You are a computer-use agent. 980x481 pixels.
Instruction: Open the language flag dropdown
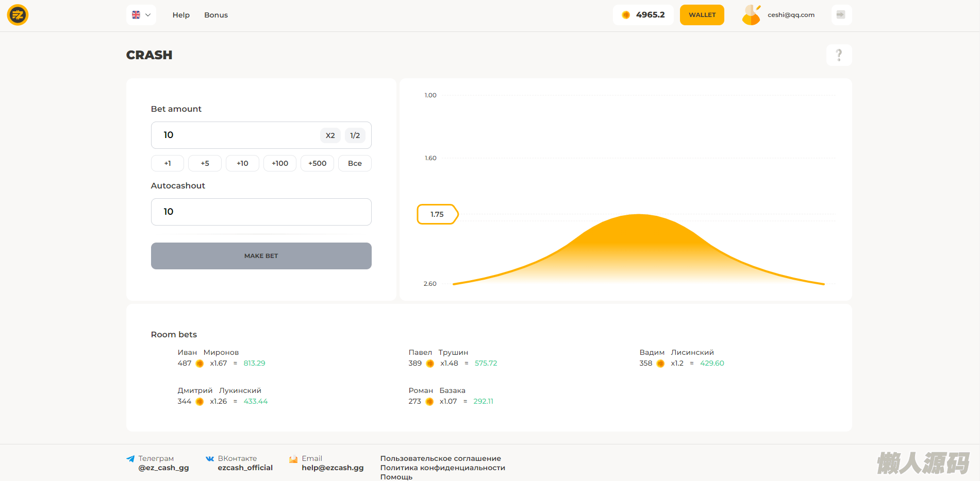(x=141, y=15)
